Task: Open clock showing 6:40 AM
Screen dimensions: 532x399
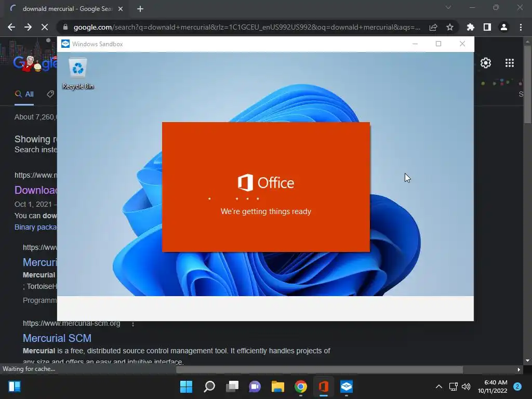Action: point(493,387)
